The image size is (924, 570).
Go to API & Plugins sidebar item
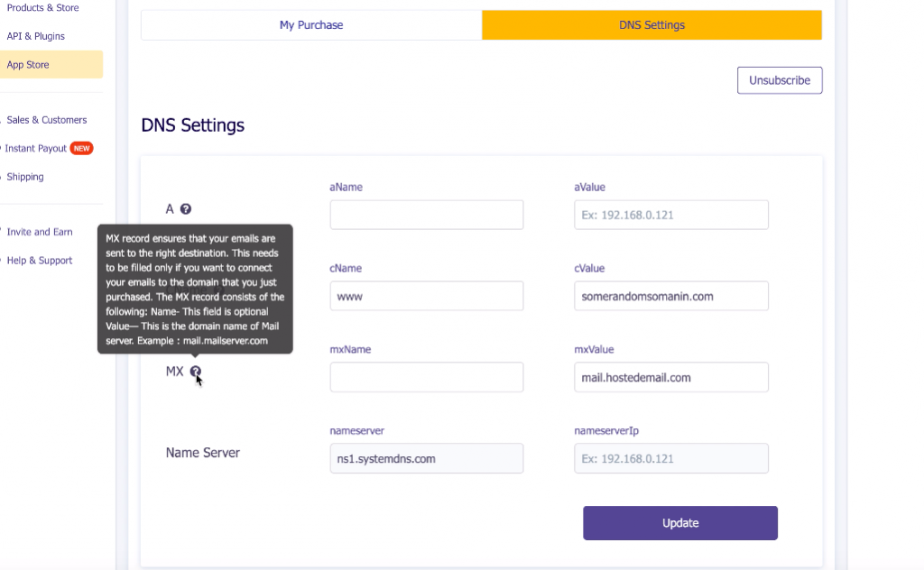(36, 36)
